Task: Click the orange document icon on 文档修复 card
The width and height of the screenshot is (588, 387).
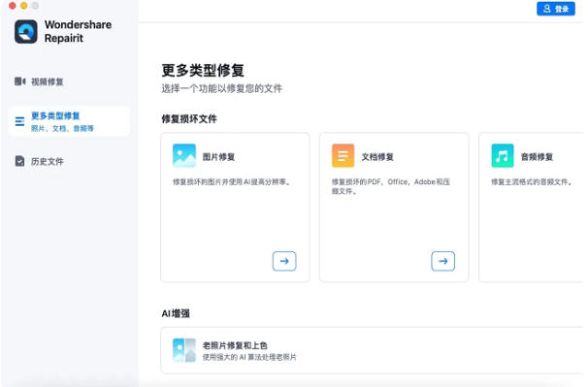Action: (x=343, y=155)
